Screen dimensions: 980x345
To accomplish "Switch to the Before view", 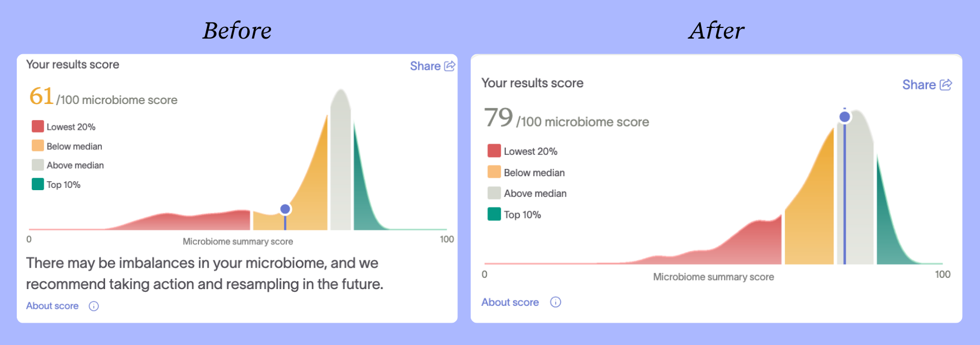I will click(237, 31).
